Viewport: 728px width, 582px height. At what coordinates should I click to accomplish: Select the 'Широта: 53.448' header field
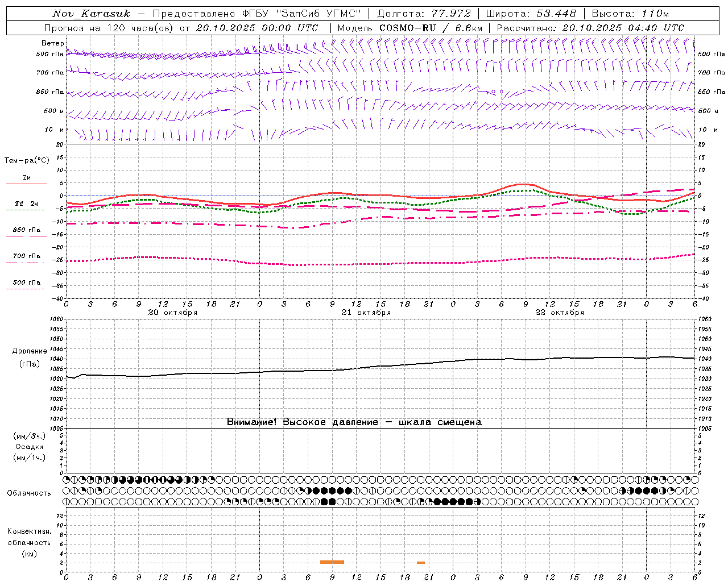coord(531,14)
